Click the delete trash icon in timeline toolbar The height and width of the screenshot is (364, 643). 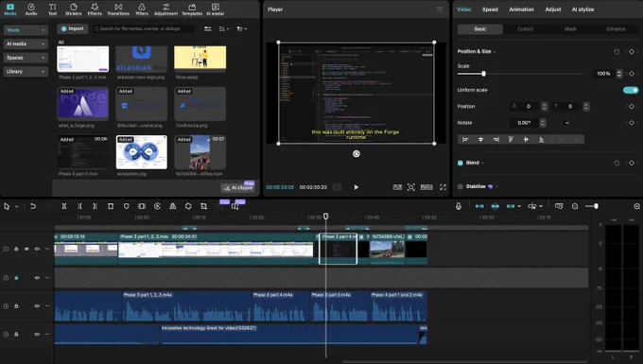[x=111, y=206]
